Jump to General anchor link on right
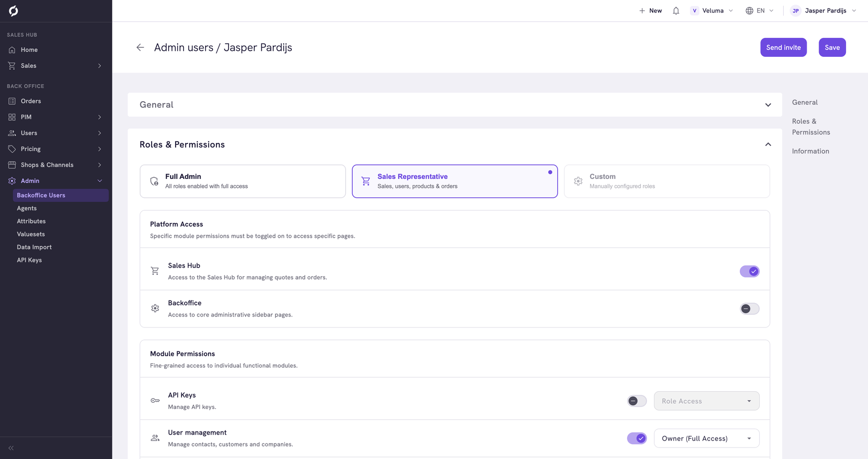This screenshot has width=868, height=459. [x=805, y=102]
